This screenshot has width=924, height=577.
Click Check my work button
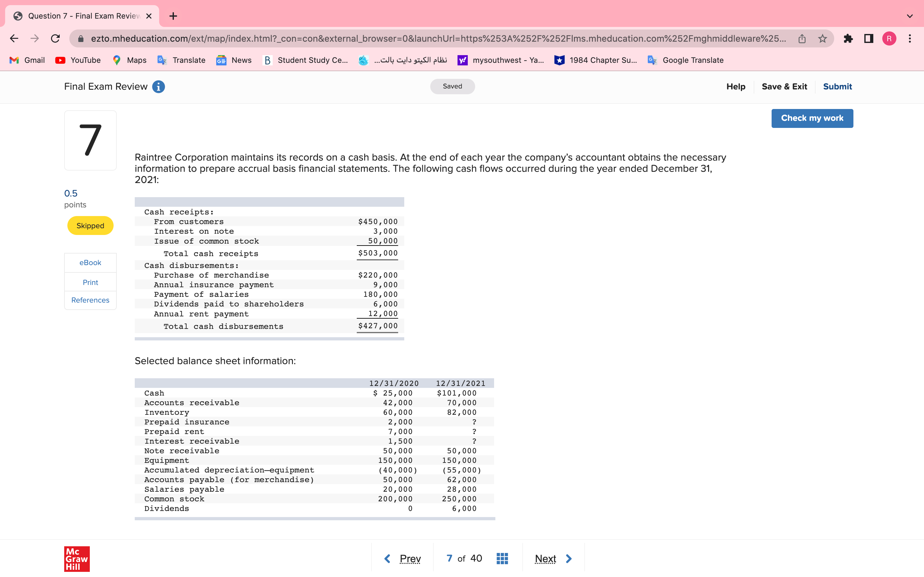coord(812,118)
